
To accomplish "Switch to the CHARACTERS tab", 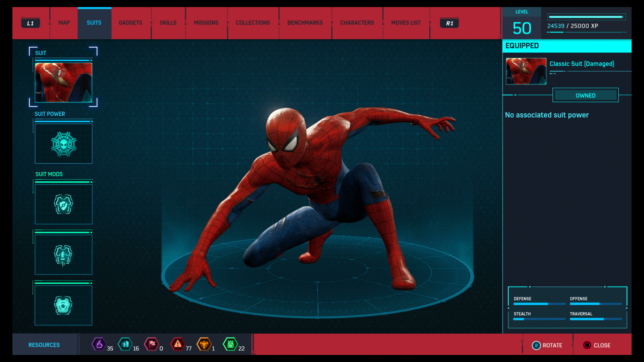I will pyautogui.click(x=357, y=22).
